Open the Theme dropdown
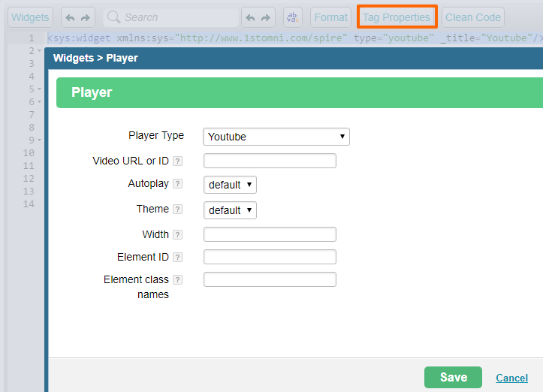The width and height of the screenshot is (543, 392). 230,210
